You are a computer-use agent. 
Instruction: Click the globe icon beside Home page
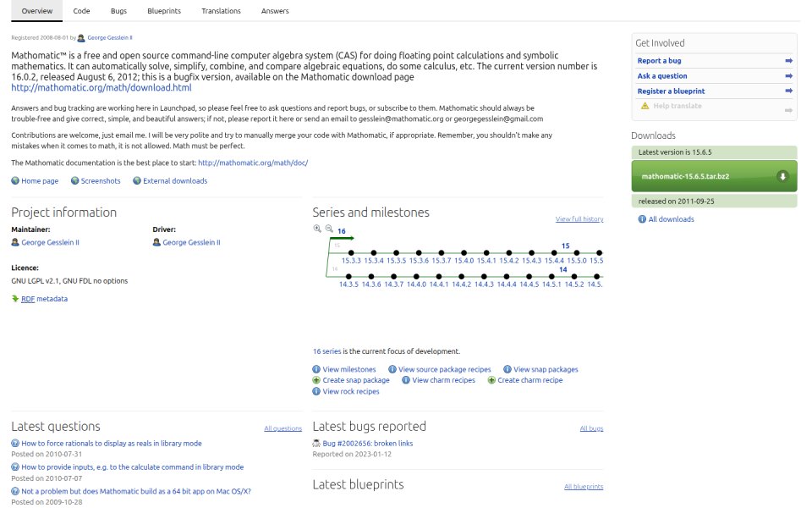pos(15,181)
